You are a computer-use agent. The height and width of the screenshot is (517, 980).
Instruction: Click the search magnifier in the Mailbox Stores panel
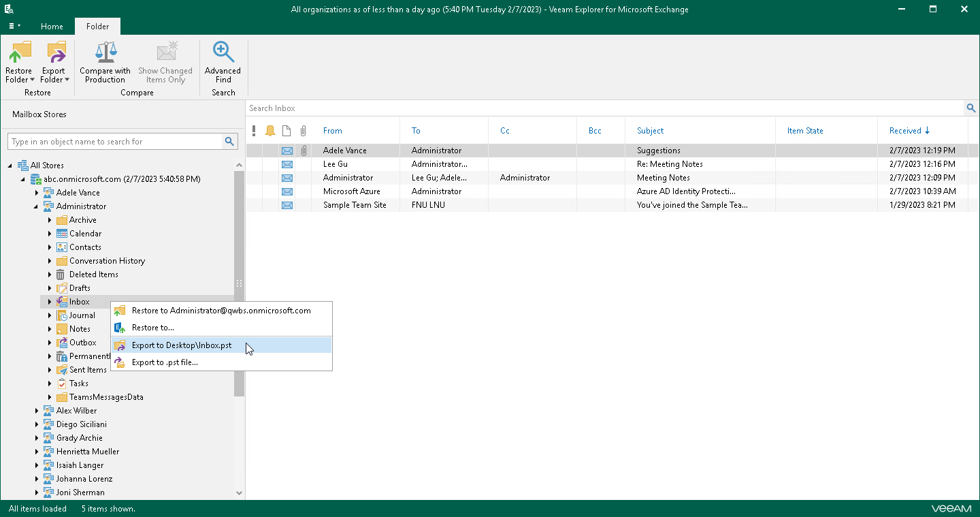click(x=230, y=141)
